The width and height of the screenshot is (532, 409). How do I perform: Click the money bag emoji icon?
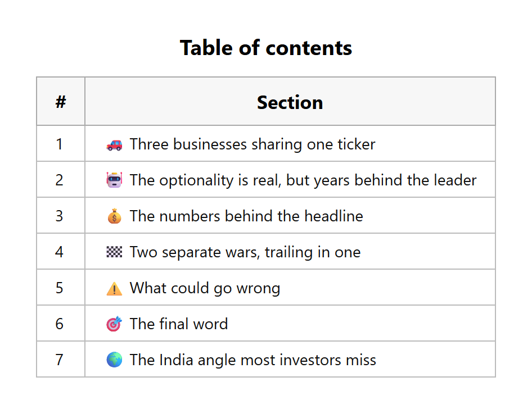[114, 216]
